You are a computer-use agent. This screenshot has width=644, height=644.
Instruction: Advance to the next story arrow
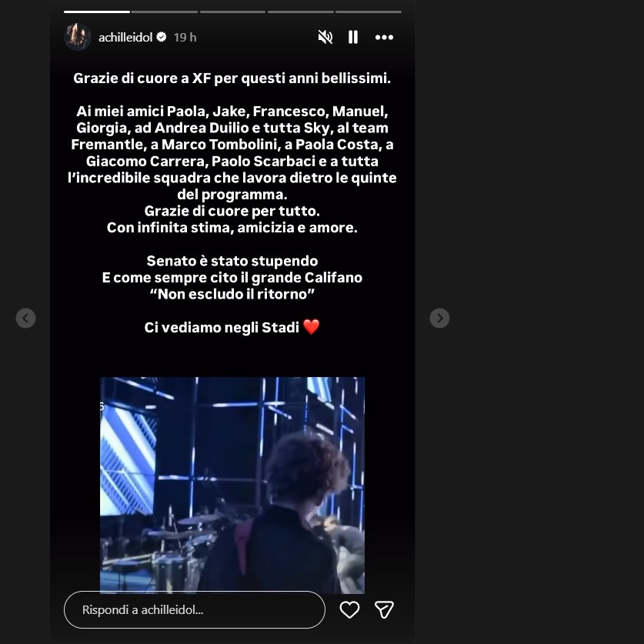tap(439, 318)
